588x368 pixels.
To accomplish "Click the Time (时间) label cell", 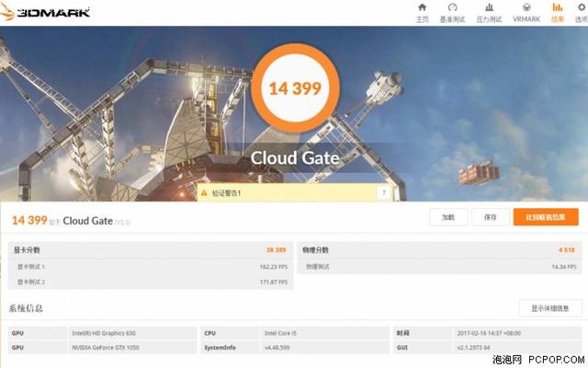I will coord(423,333).
